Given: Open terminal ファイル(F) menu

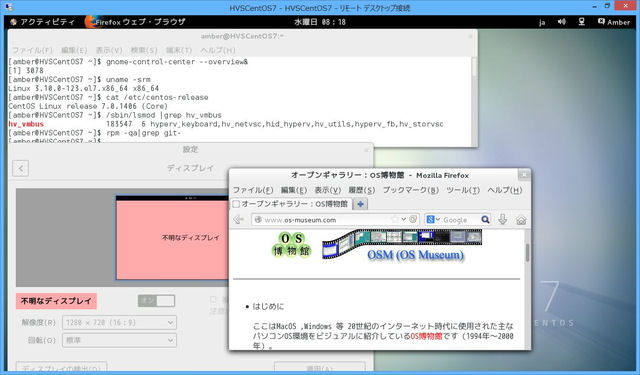Looking at the screenshot, I should coord(33,50).
